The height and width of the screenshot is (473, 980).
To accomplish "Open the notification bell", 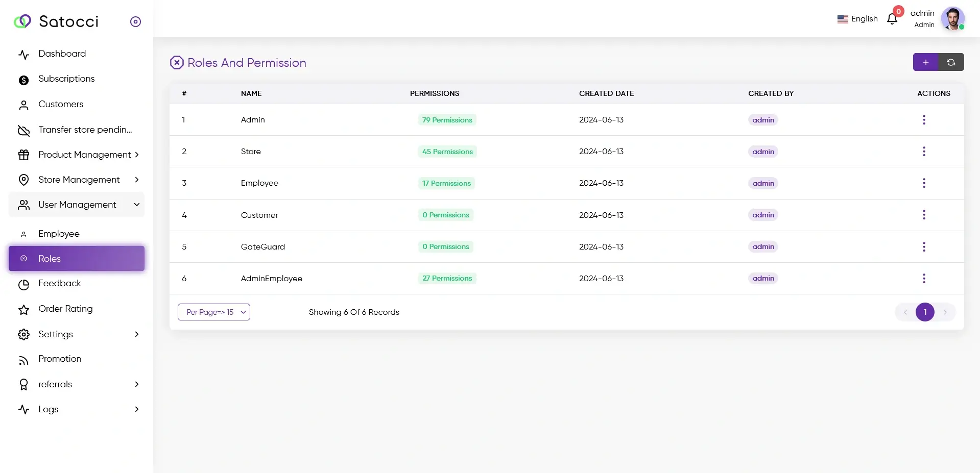I will click(x=893, y=18).
